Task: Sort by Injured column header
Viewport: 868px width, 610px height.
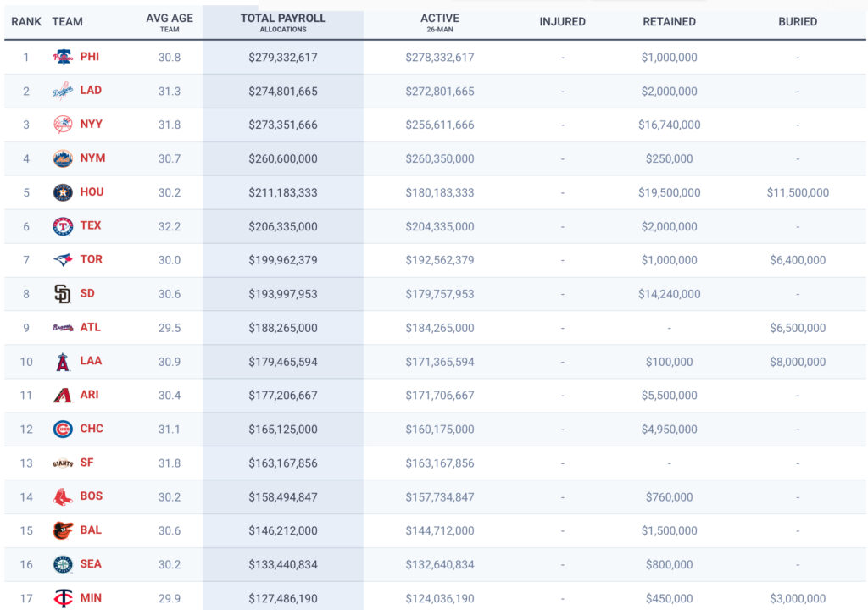Action: [562, 21]
